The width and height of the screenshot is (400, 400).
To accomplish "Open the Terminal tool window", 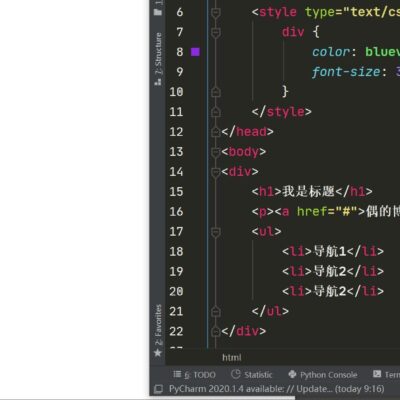I will [x=387, y=375].
